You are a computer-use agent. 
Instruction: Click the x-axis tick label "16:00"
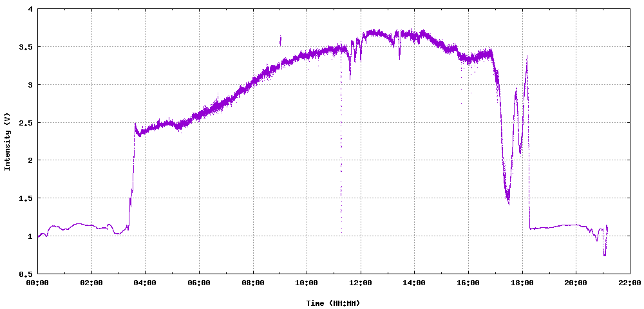468,283
